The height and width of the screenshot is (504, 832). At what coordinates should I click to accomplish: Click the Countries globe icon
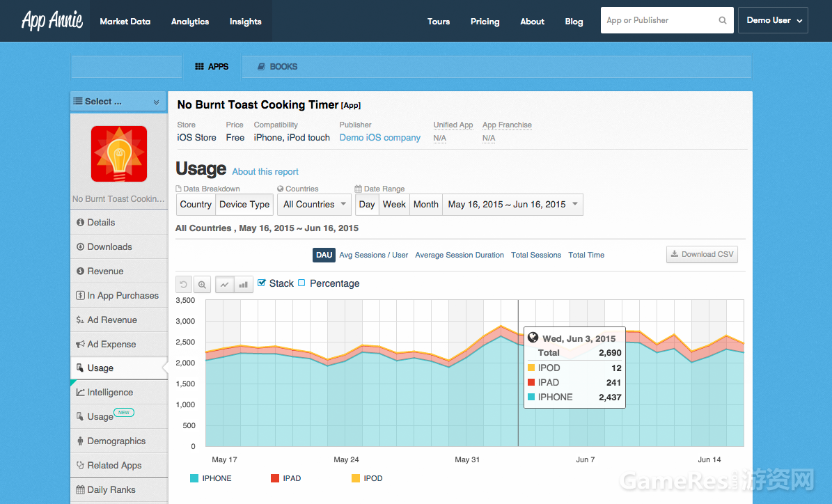click(280, 189)
